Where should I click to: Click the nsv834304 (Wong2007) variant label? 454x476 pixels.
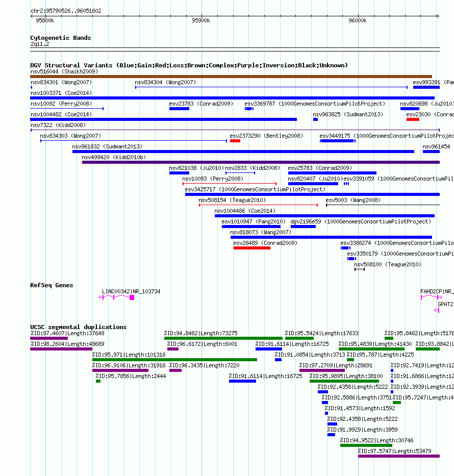pyautogui.click(x=165, y=82)
